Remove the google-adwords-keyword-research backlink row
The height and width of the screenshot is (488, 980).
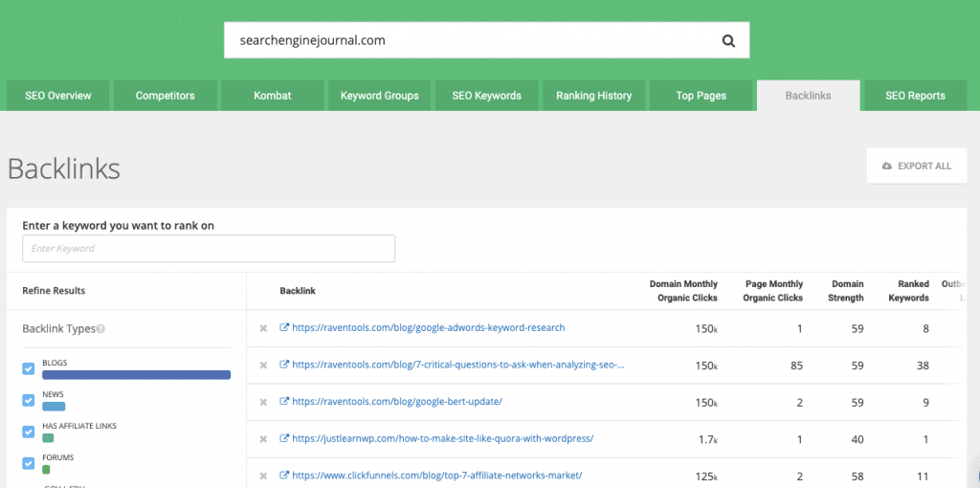264,328
